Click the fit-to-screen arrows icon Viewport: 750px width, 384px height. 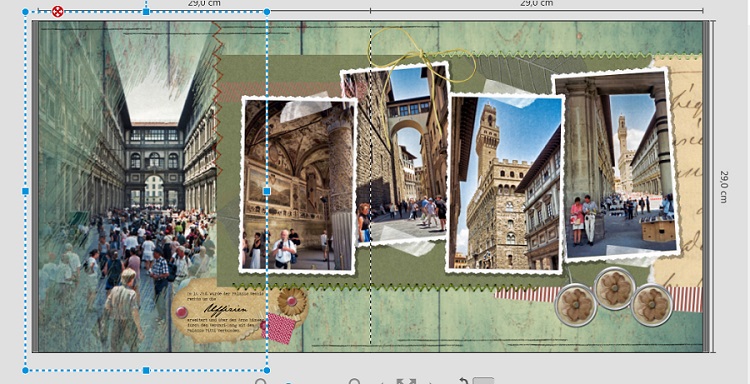coord(406,382)
